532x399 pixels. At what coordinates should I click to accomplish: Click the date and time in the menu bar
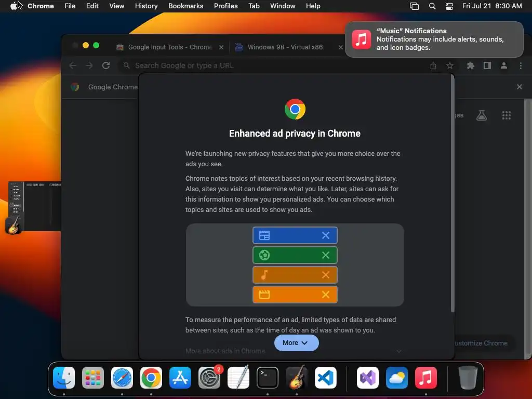pos(492,6)
